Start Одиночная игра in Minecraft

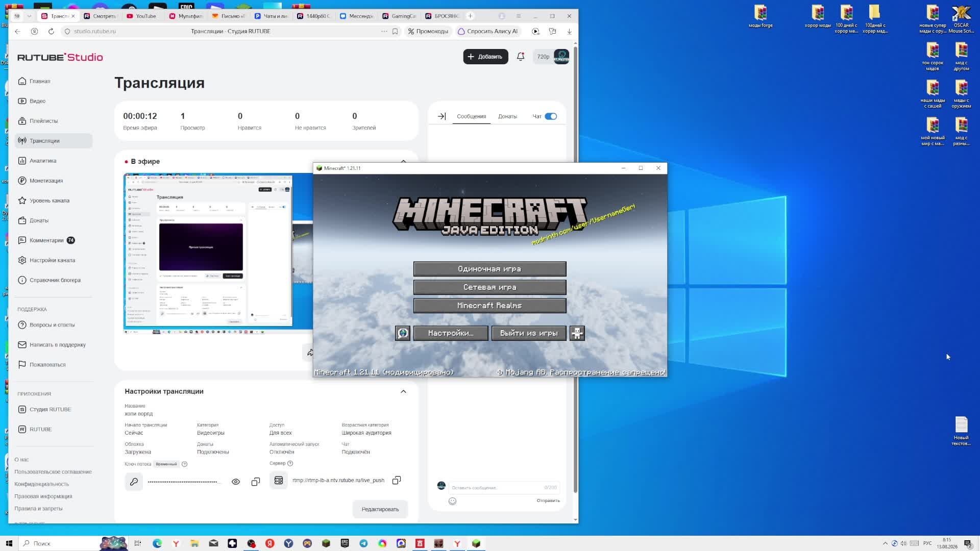pos(489,269)
